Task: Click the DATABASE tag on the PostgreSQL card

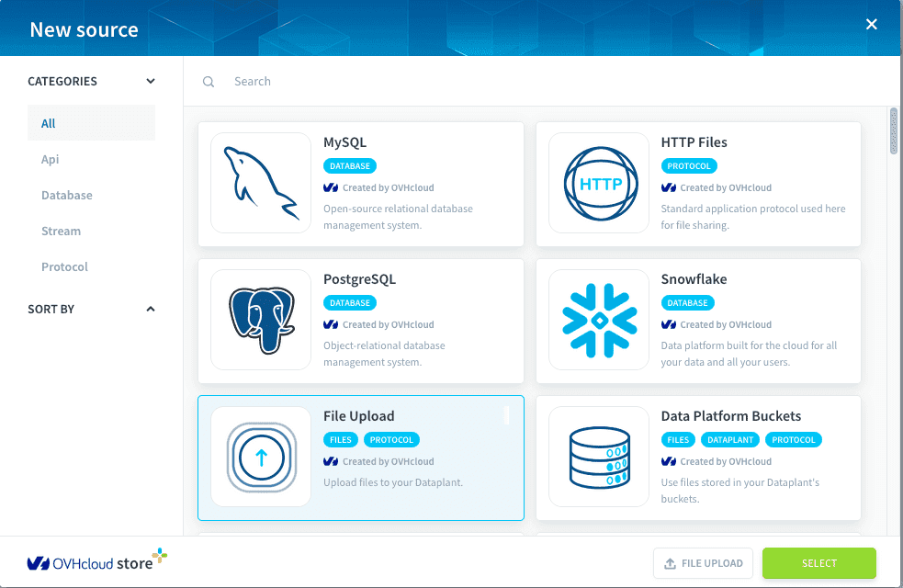Action: (350, 303)
